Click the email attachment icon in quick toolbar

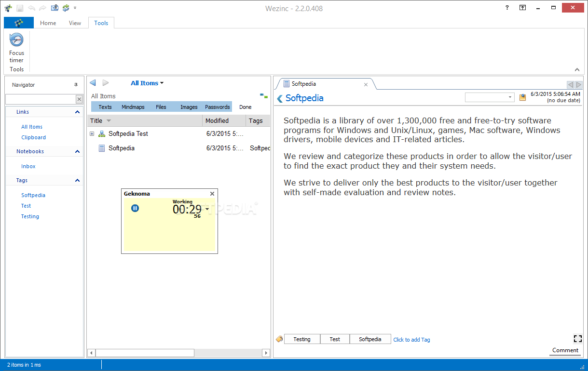pos(55,8)
